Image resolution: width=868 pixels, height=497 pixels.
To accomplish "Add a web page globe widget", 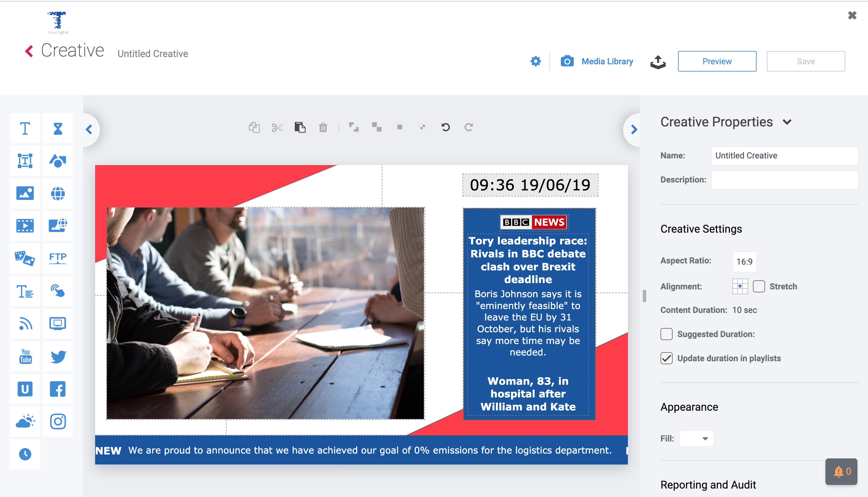I will [x=58, y=193].
